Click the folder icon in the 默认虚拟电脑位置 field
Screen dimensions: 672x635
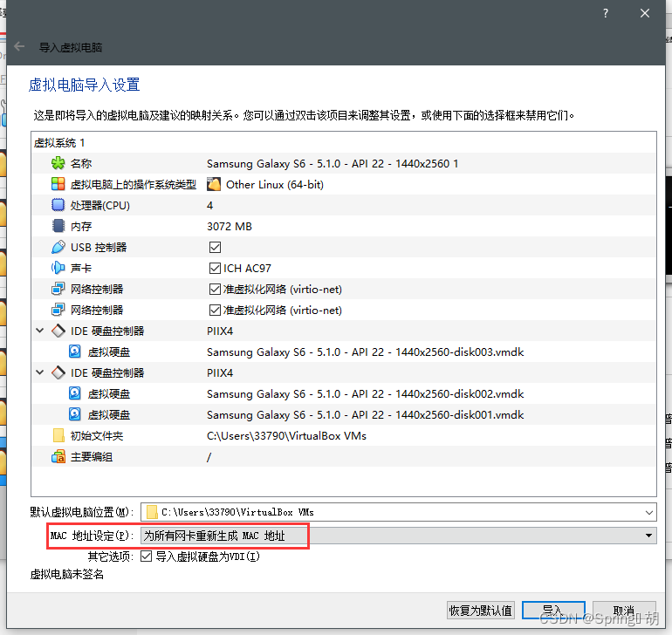[152, 512]
